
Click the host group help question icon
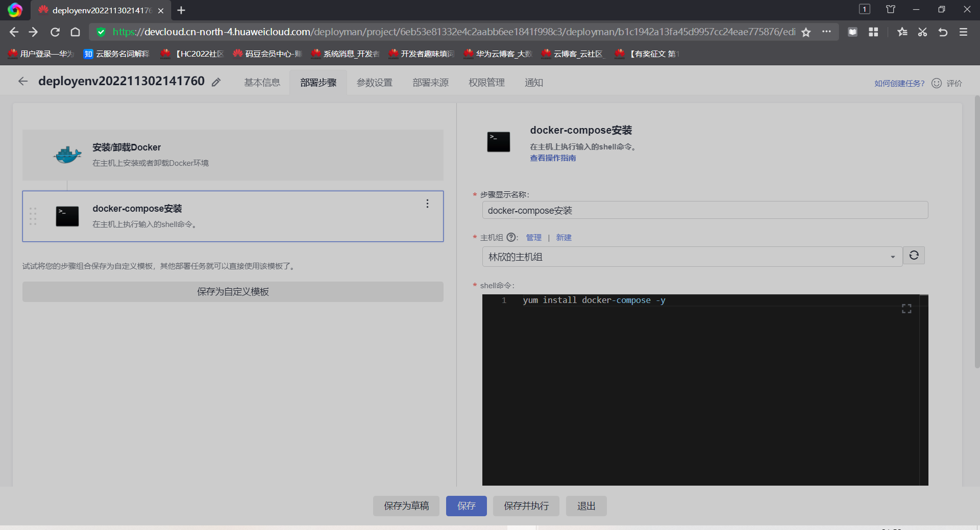[x=511, y=237]
